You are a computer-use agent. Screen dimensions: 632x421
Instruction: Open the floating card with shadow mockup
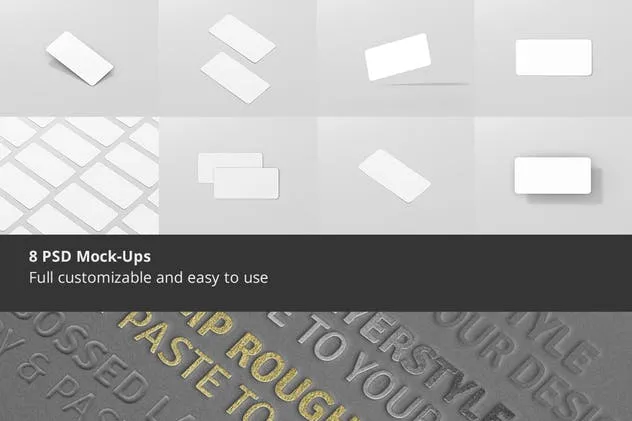(396, 58)
